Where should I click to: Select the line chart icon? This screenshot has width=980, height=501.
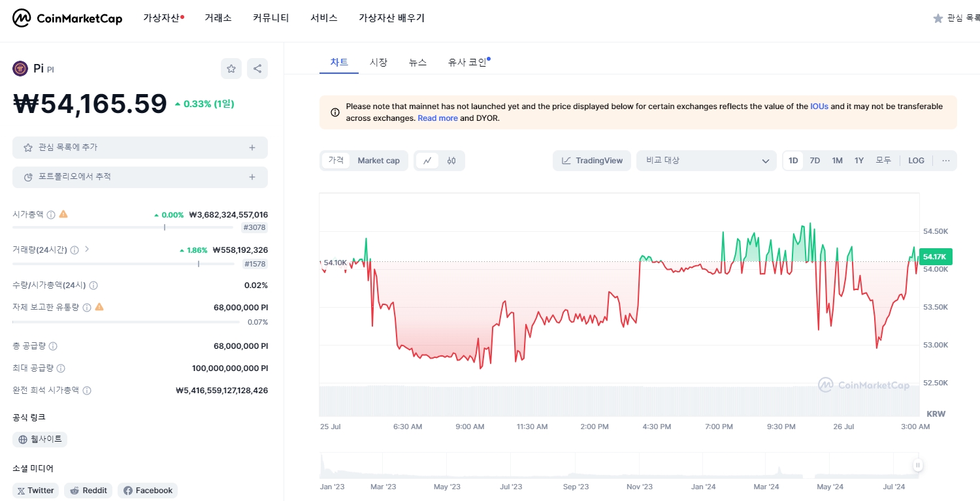click(427, 160)
